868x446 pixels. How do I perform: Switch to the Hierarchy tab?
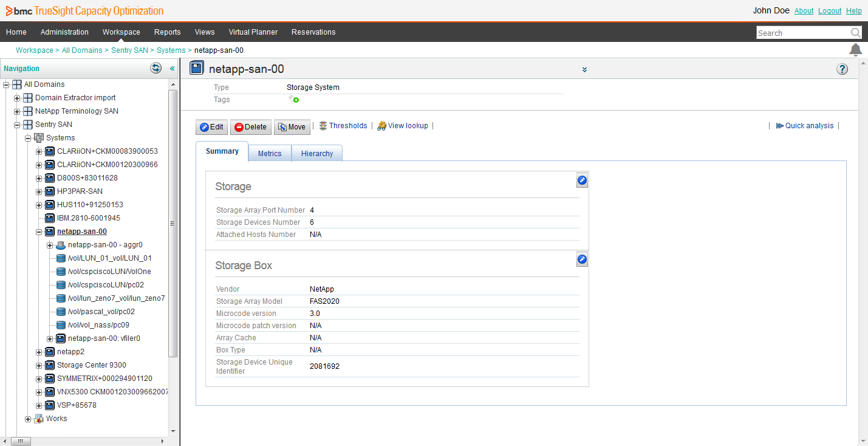(x=317, y=153)
